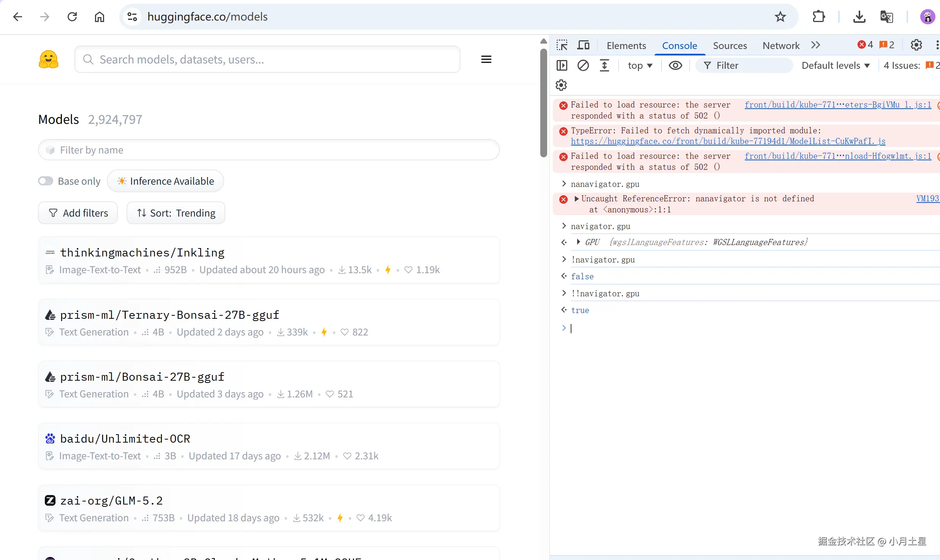940x560 pixels.
Task: Click the Google Translate icon
Action: tap(887, 17)
